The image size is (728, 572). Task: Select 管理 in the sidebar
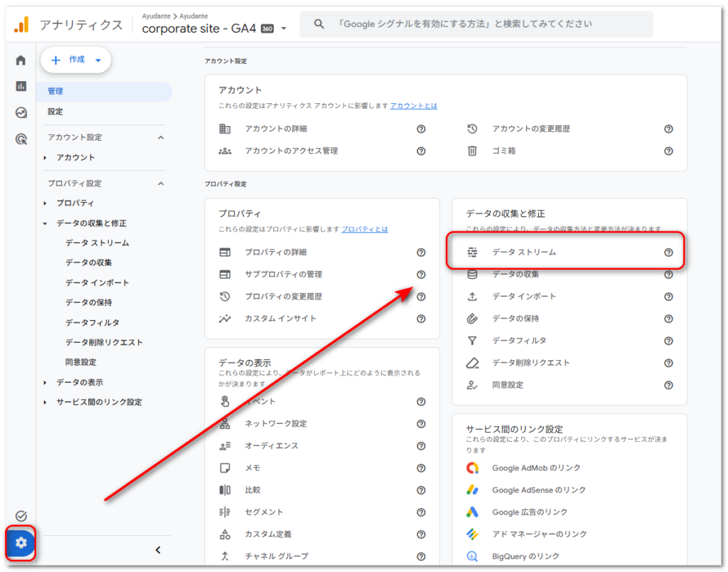coord(105,92)
